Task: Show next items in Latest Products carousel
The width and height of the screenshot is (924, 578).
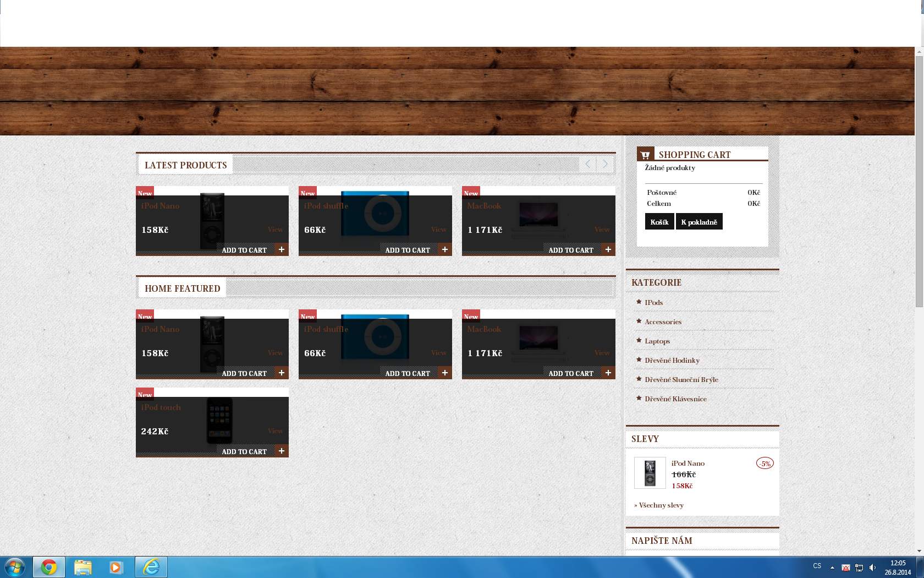Action: click(604, 164)
